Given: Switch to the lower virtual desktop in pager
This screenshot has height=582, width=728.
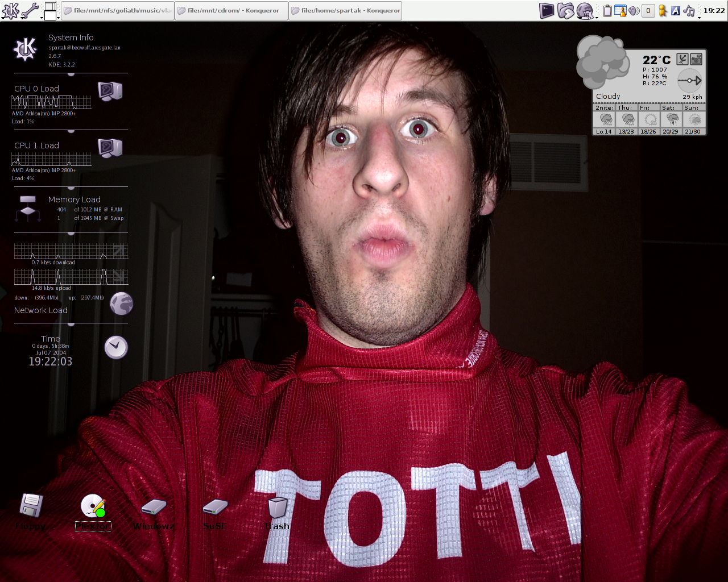Looking at the screenshot, I should (51, 15).
